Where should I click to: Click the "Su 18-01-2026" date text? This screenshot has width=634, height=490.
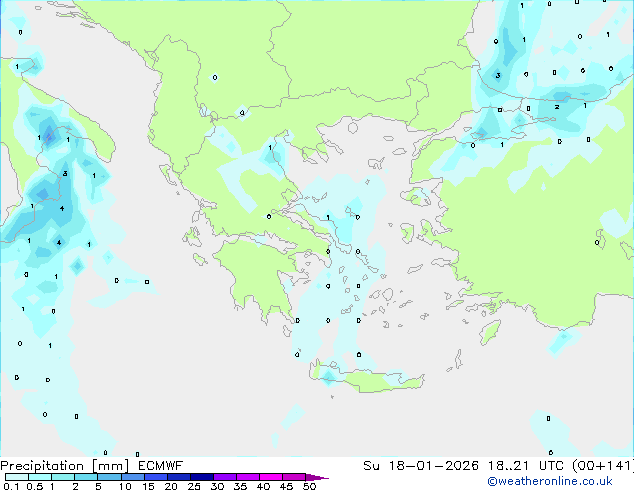point(421,466)
